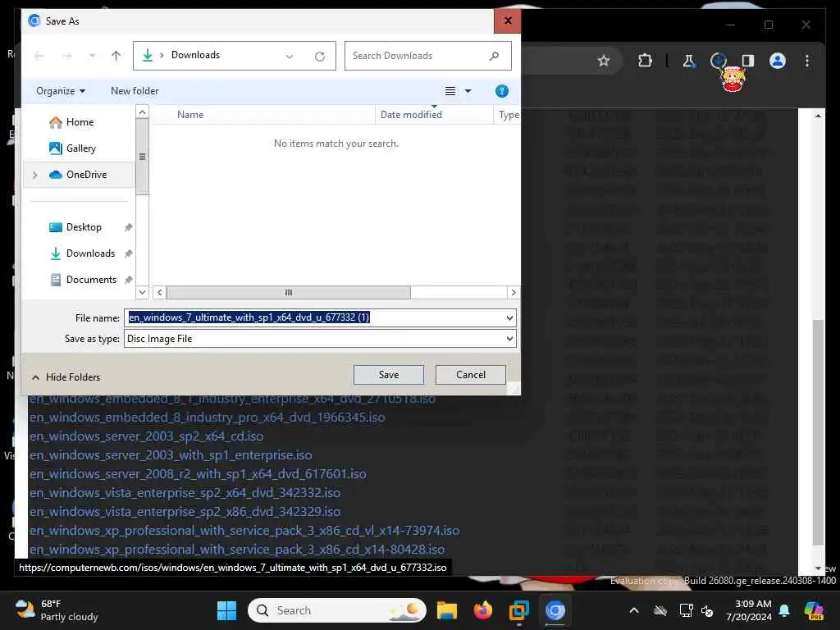
Task: Refresh the Downloads folder view
Action: click(320, 57)
